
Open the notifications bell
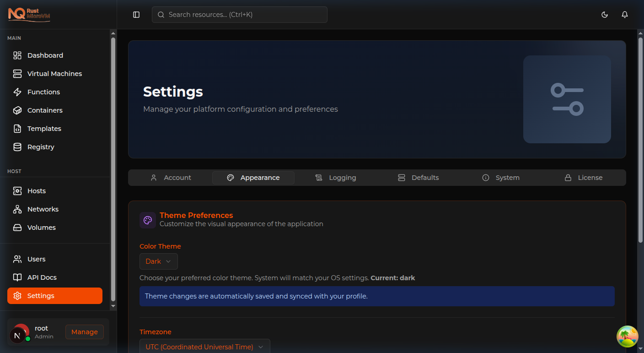coord(625,14)
